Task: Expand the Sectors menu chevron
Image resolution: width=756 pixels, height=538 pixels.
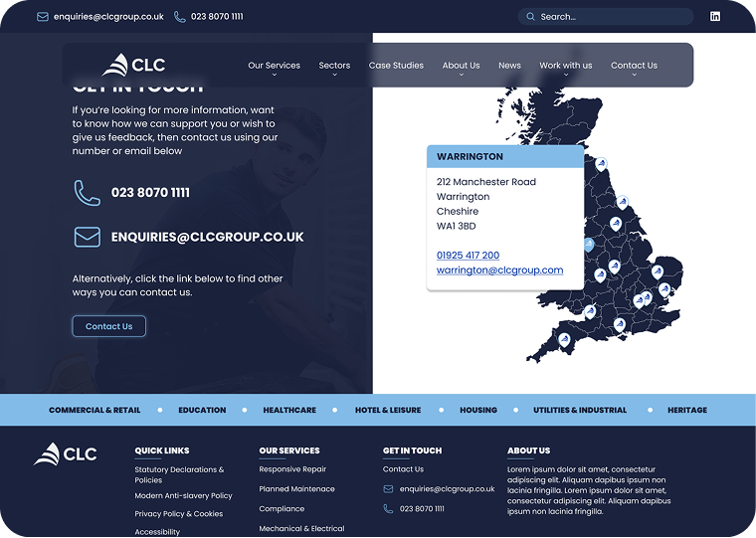Action: [334, 75]
